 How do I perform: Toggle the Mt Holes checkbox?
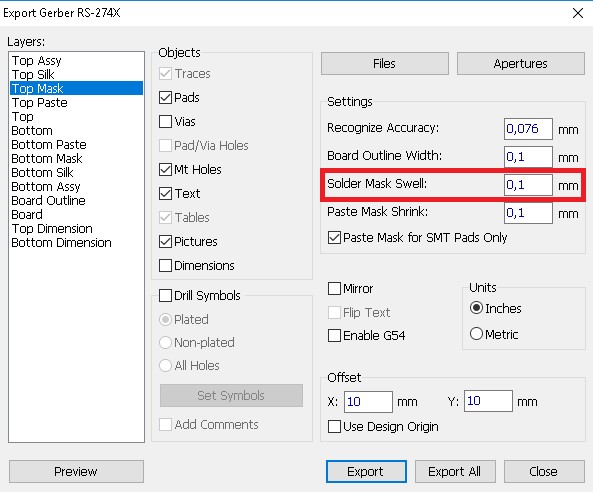165,169
